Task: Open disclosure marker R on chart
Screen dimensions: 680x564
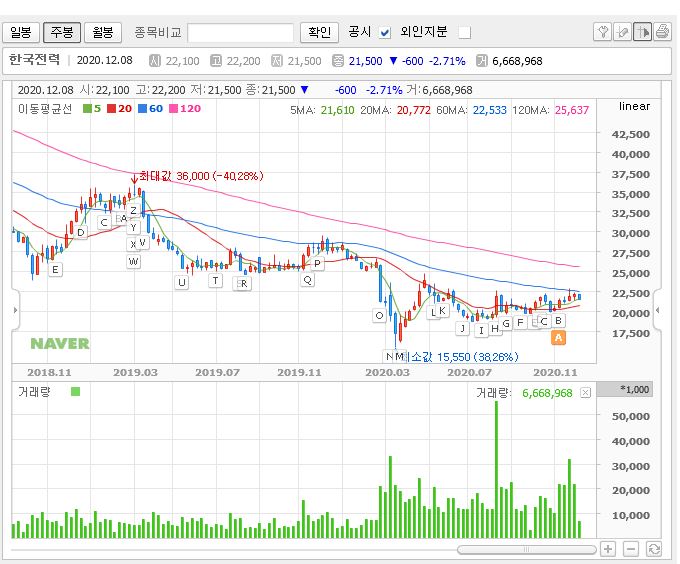Action: pyautogui.click(x=244, y=284)
